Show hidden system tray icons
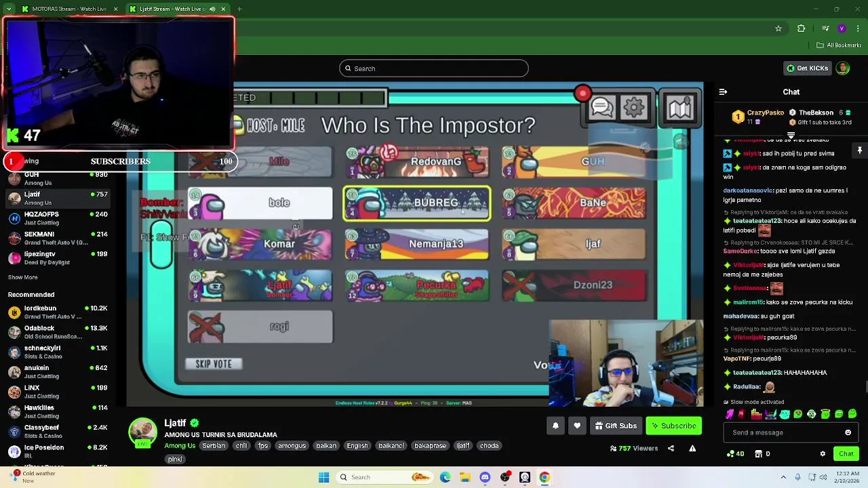 pos(783,477)
